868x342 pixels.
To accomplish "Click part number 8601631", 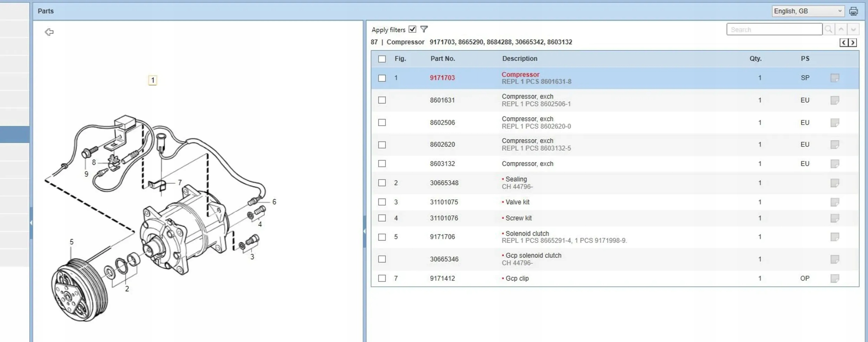I will coord(442,100).
